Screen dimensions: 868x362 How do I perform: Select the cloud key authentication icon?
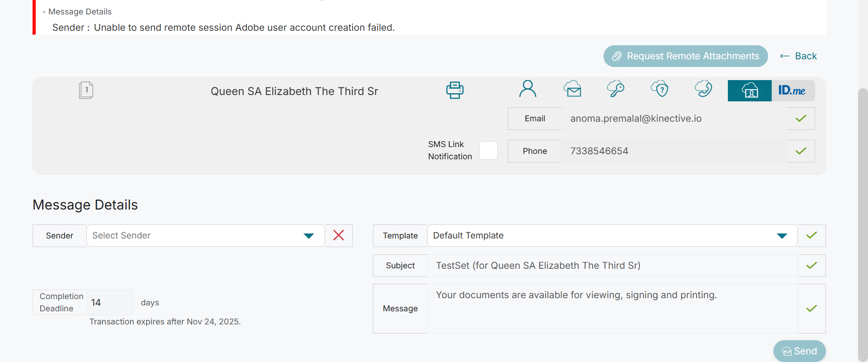pos(616,89)
